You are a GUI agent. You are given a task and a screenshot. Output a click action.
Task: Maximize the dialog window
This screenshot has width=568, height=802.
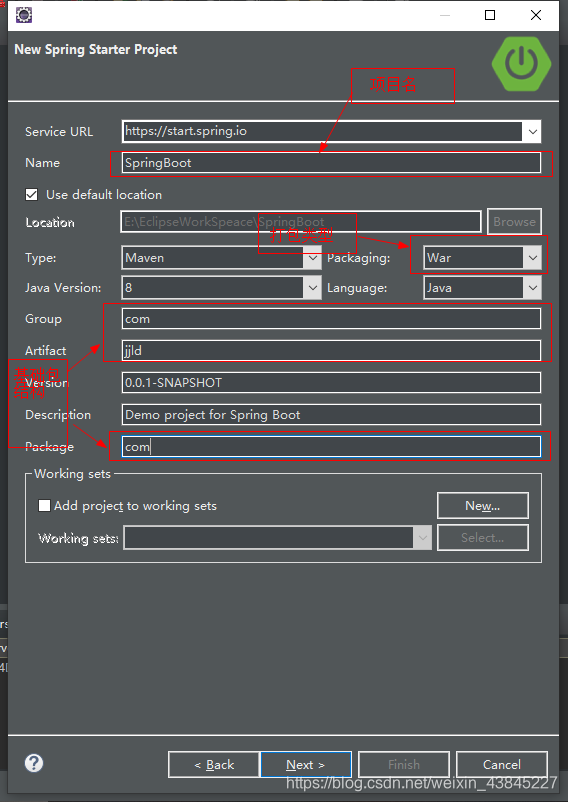click(490, 15)
